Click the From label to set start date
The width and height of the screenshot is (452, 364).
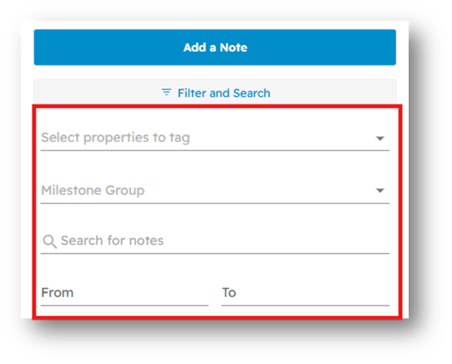57,293
